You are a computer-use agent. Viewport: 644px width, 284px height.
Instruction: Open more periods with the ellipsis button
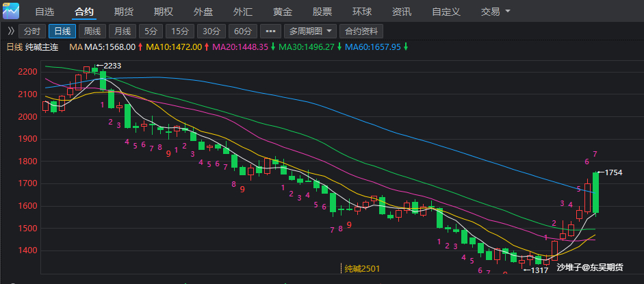point(270,31)
